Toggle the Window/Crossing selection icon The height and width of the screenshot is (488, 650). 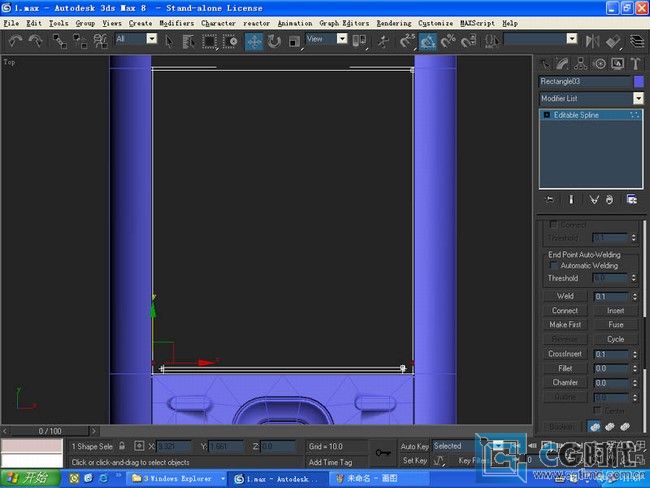[230, 41]
